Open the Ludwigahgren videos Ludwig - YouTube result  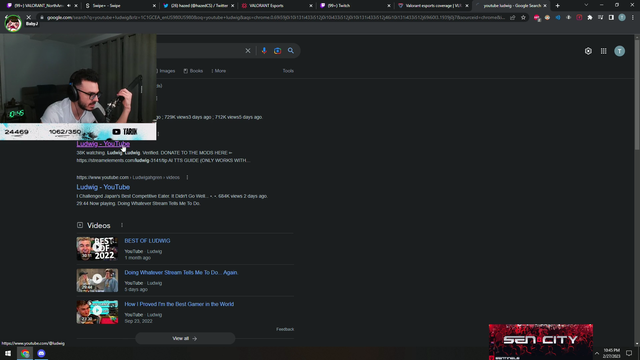tap(103, 187)
